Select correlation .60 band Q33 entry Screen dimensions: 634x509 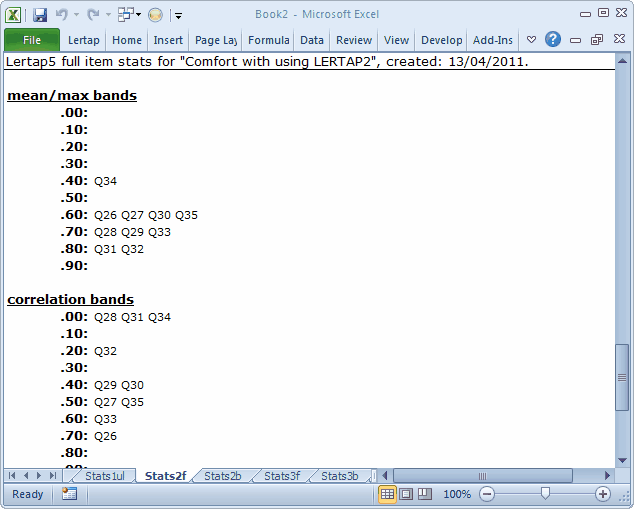pos(106,419)
